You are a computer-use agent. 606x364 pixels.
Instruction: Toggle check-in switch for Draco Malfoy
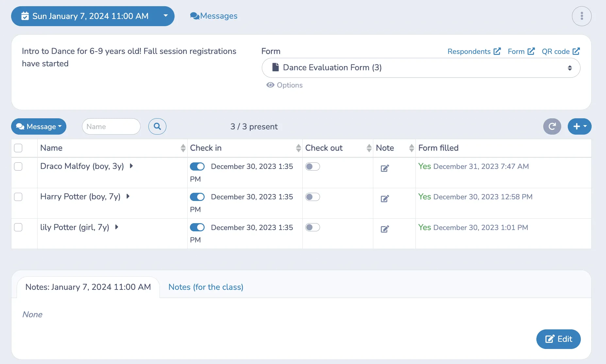coord(197,167)
